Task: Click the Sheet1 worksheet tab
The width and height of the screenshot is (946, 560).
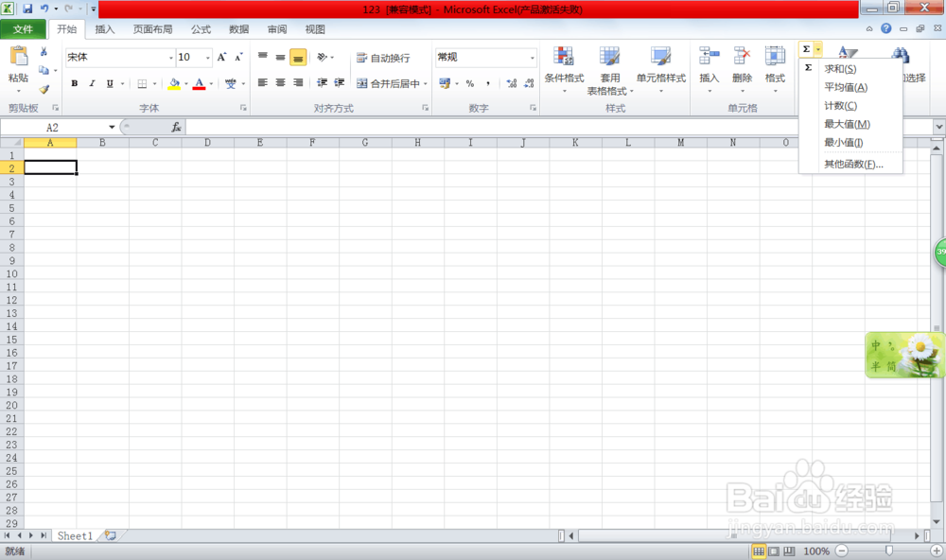Action: pos(75,535)
